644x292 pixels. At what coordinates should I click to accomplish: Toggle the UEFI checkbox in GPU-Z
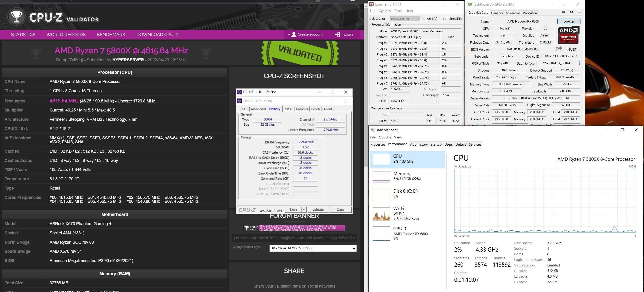(567, 49)
